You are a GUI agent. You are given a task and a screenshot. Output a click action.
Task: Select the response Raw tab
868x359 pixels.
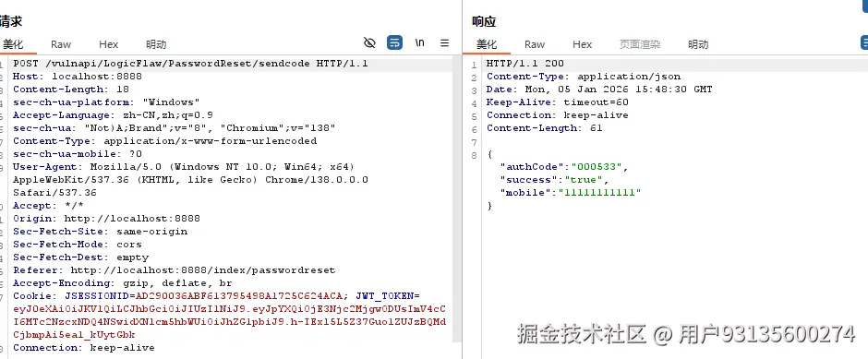535,44
